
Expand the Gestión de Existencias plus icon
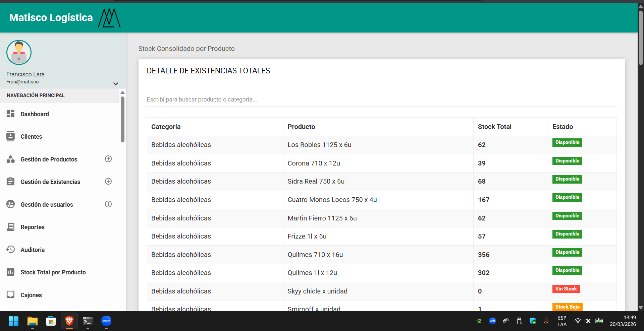click(x=108, y=182)
